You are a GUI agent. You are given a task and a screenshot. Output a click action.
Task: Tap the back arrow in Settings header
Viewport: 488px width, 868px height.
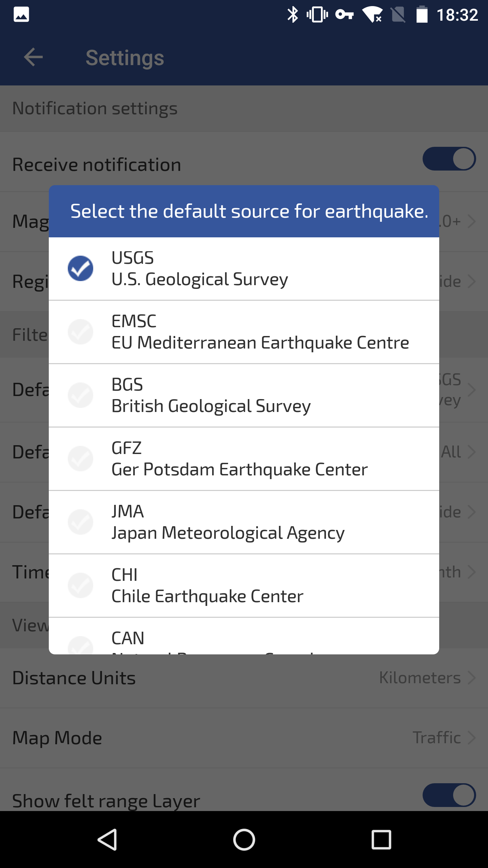(33, 57)
